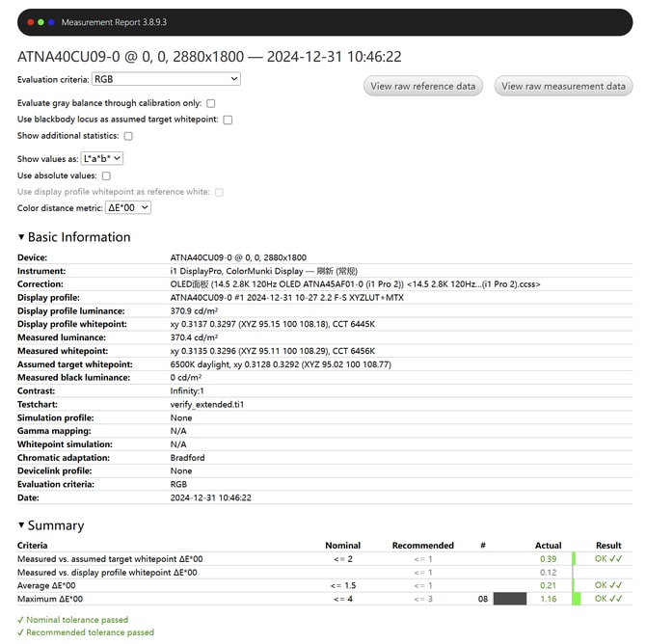Enable Evaluate gray balance through calibration only
This screenshot has width=646, height=644.
click(211, 103)
